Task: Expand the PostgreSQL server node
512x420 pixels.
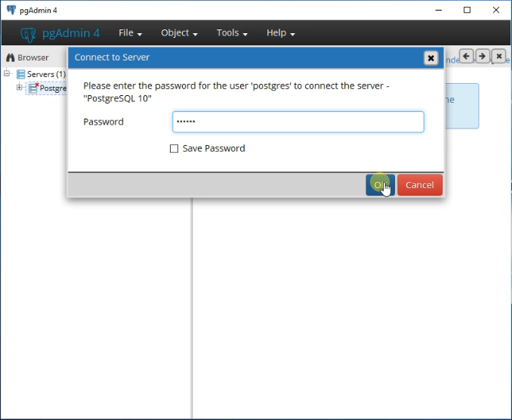Action: (20, 87)
